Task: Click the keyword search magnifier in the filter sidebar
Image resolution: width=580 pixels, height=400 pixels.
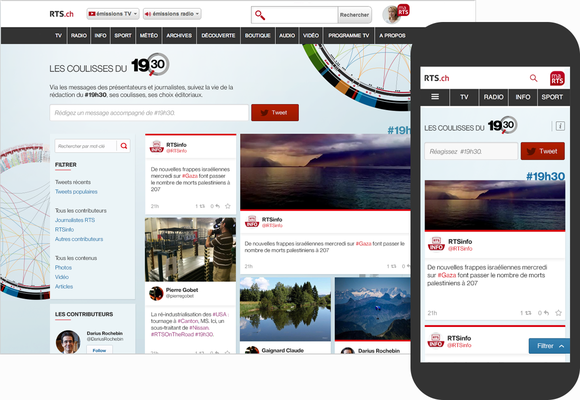Action: point(124,146)
